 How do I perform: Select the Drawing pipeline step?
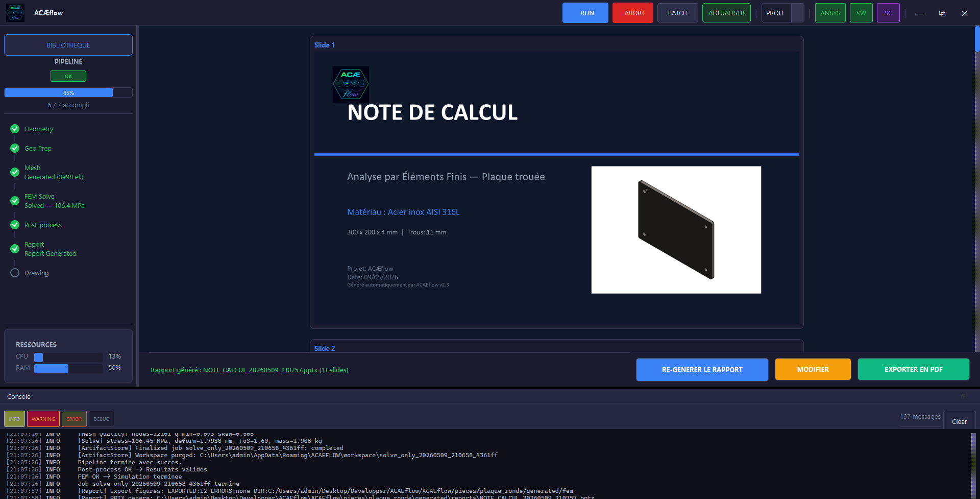click(x=37, y=273)
